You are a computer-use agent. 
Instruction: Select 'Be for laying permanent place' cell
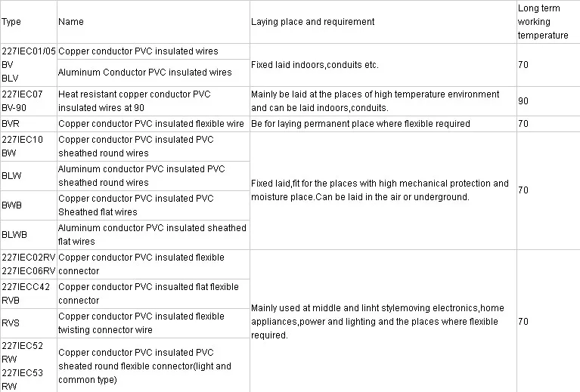click(x=361, y=124)
